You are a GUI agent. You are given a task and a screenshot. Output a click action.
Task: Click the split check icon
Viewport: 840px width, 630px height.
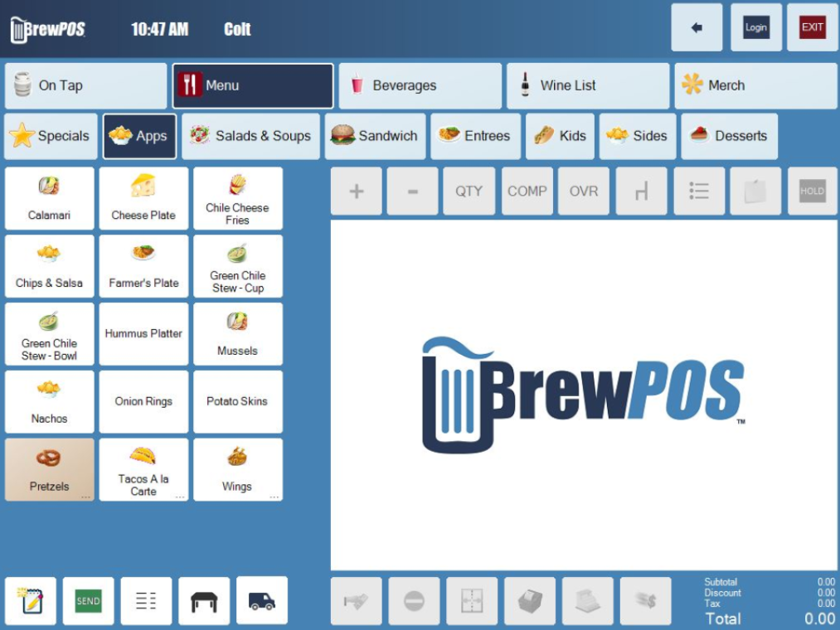click(472, 600)
